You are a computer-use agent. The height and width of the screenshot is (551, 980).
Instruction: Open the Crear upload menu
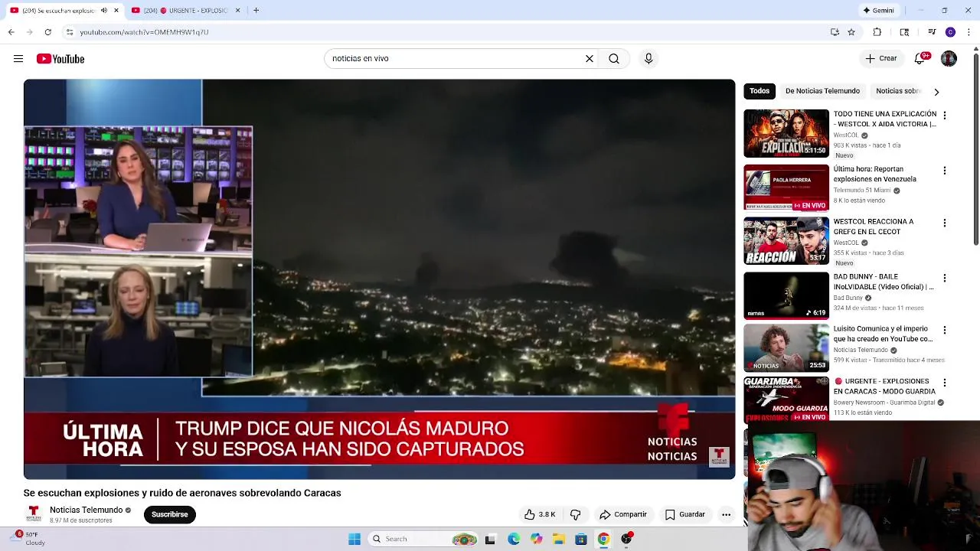coord(881,59)
